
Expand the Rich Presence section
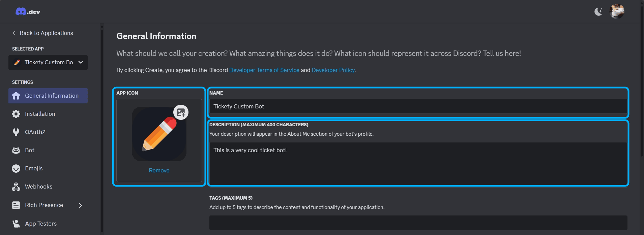80,205
